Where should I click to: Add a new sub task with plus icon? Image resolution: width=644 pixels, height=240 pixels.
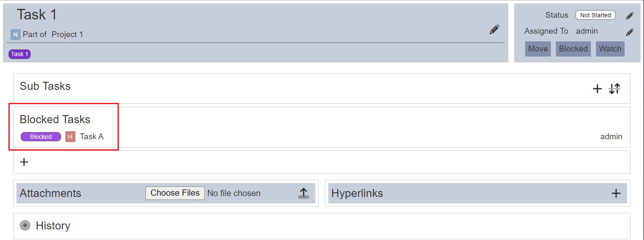click(597, 89)
